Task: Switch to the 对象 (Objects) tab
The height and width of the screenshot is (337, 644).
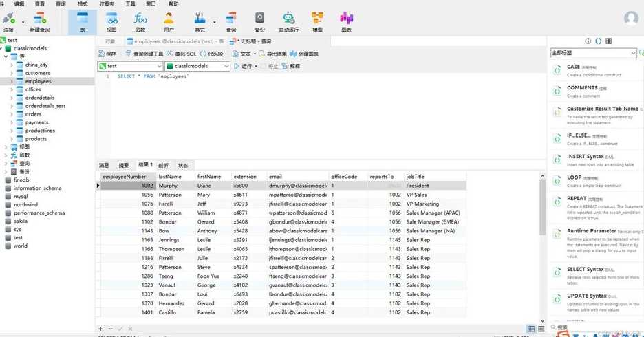Action: [109, 41]
